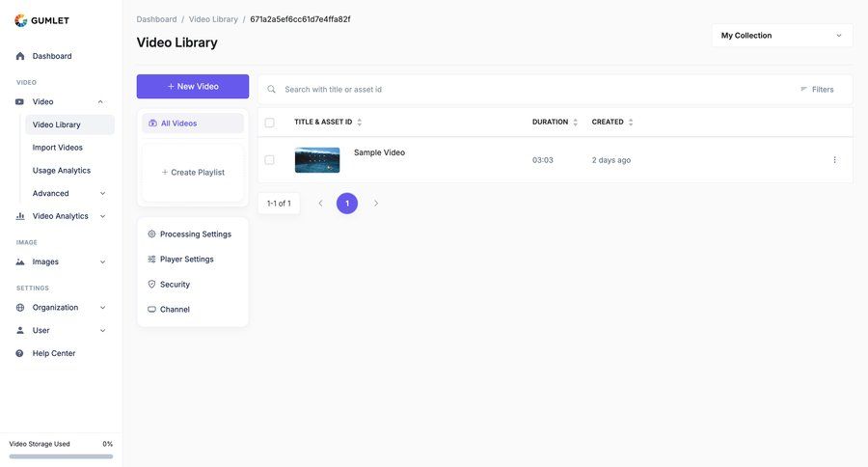The width and height of the screenshot is (868, 467).
Task: Click the Gumlet logo
Action: (42, 20)
